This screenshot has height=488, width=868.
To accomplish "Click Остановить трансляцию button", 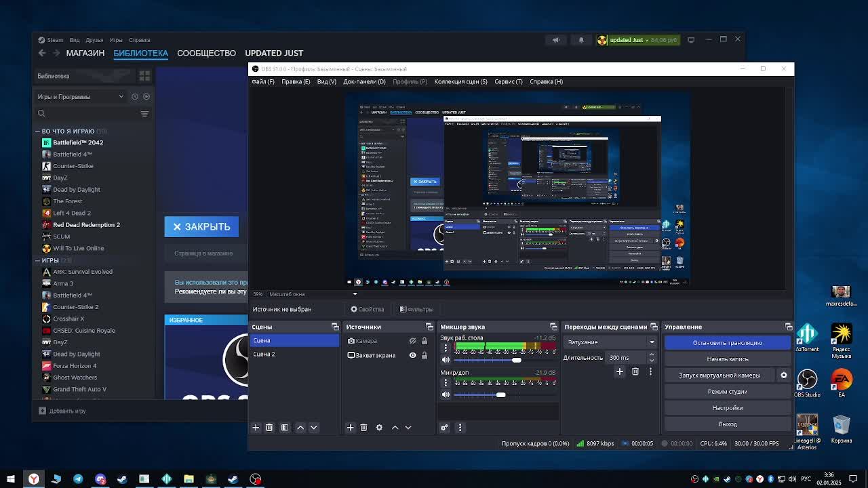I will tap(728, 343).
